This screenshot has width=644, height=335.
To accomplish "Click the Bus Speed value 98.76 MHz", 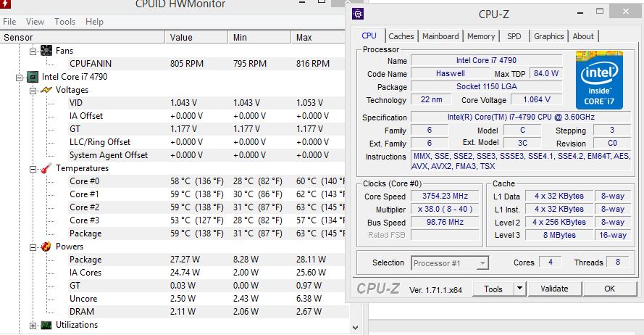I will pyautogui.click(x=446, y=223).
